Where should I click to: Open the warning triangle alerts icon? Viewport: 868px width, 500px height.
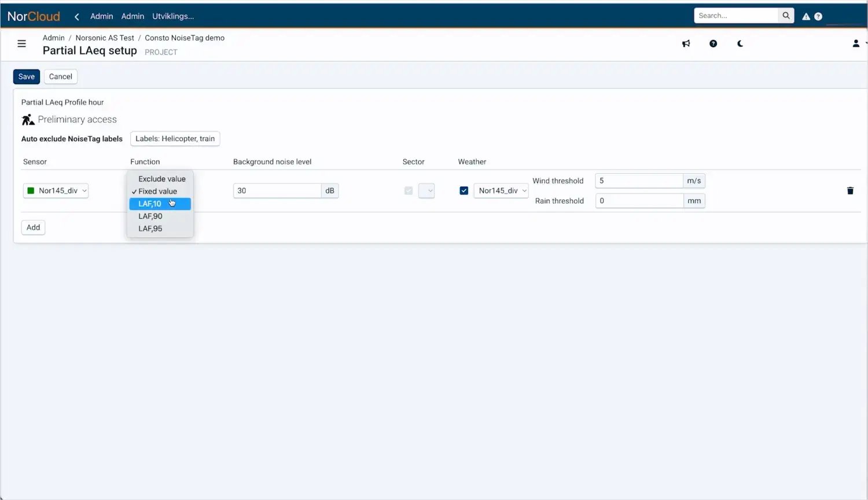pos(806,16)
